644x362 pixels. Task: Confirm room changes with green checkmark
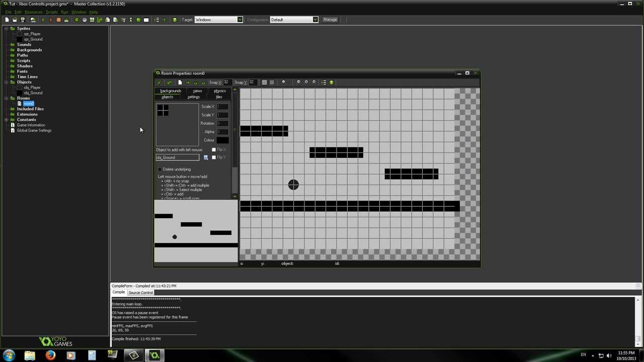click(x=159, y=82)
